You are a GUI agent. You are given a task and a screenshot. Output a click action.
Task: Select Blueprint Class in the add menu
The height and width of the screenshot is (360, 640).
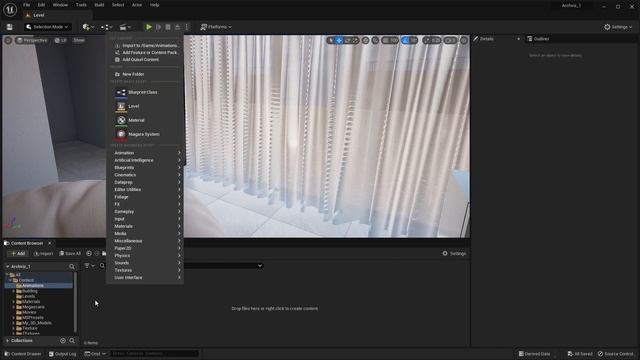pyautogui.click(x=142, y=92)
